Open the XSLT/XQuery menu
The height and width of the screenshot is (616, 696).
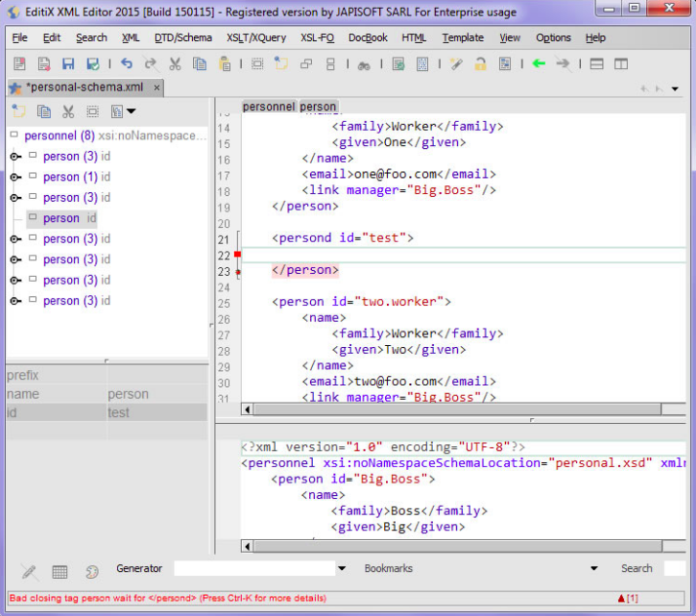256,38
